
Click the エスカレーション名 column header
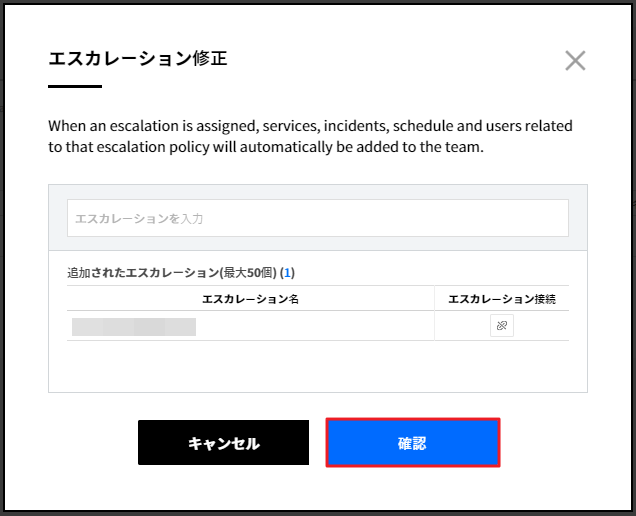click(x=250, y=298)
